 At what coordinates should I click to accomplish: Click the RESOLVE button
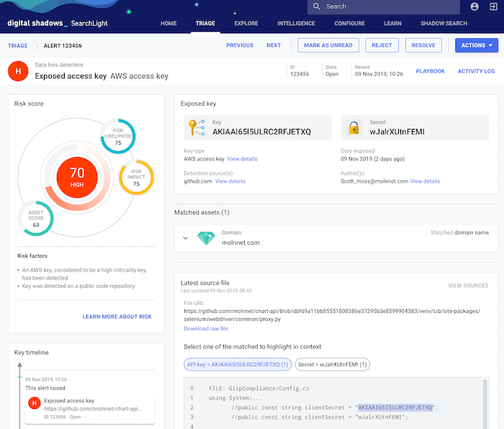(x=423, y=45)
